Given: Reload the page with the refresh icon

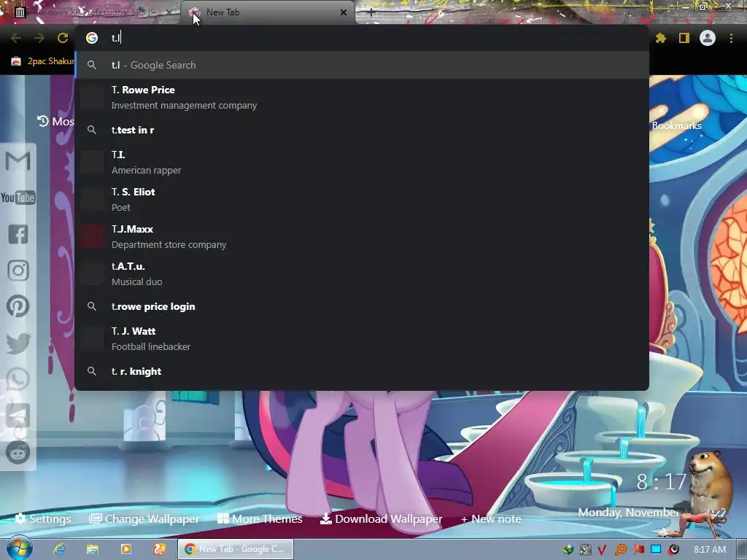Looking at the screenshot, I should (63, 38).
